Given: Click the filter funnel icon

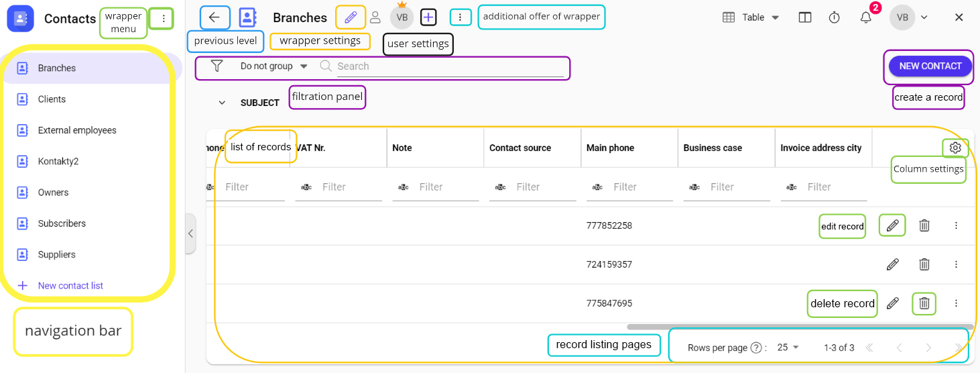Looking at the screenshot, I should (x=216, y=66).
